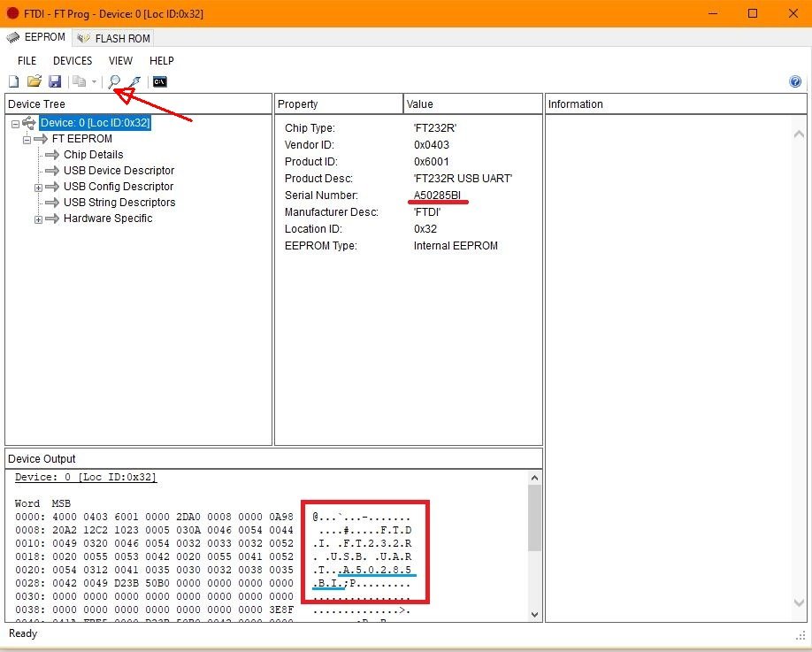Image resolution: width=812 pixels, height=652 pixels.
Task: Switch to the FLASH ROM tab
Action: 115,38
